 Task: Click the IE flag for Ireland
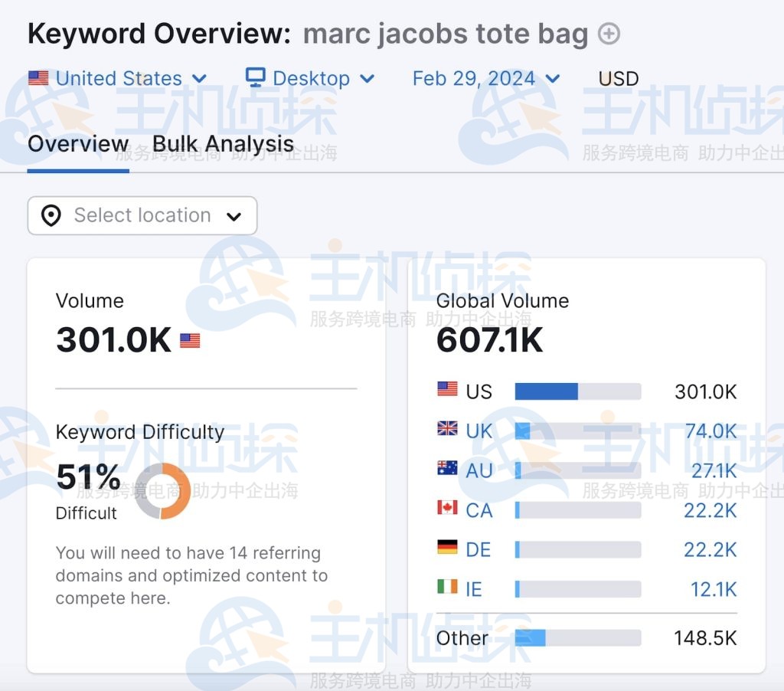(448, 589)
